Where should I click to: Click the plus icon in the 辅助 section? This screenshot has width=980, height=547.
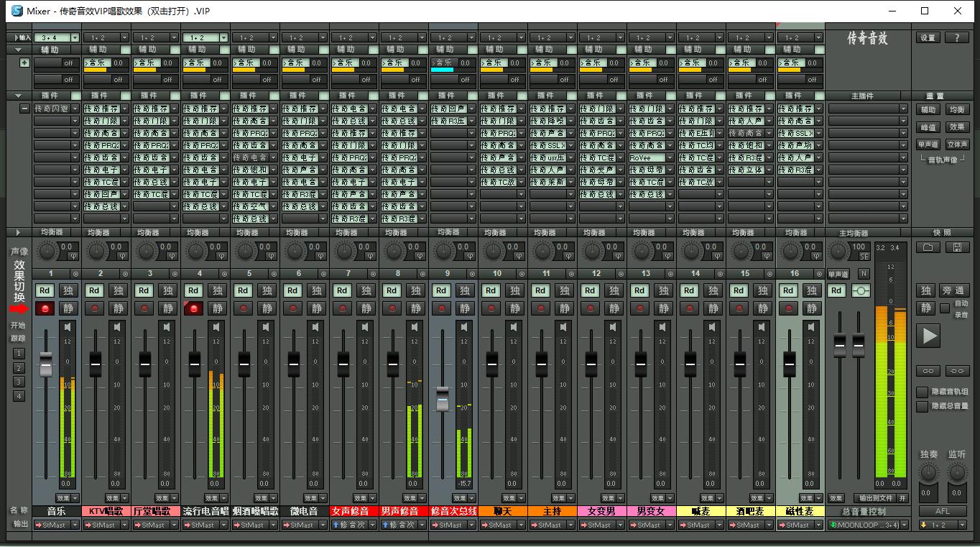point(25,63)
